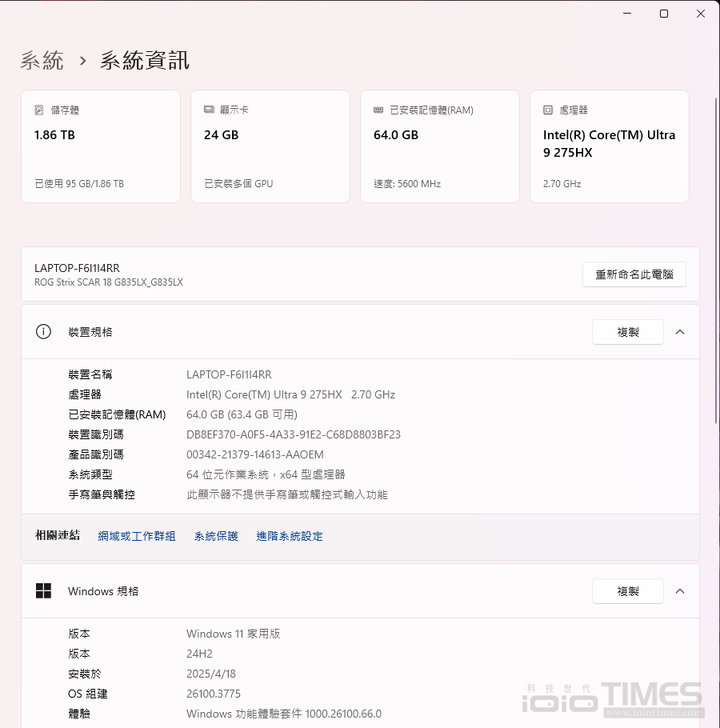Select the Windows 規格 section header text
720x728 pixels.
103,591
